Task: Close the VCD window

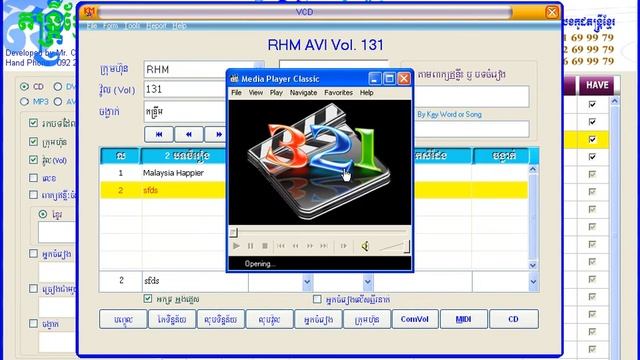Action: tap(552, 12)
